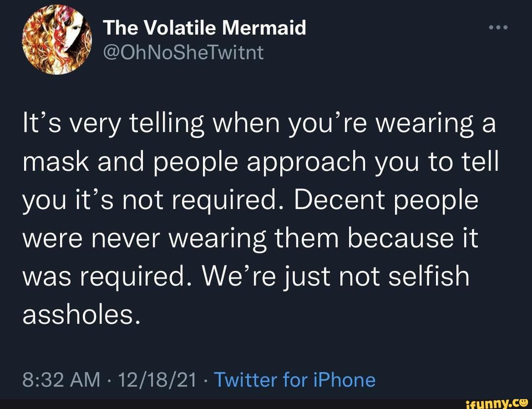Viewport: 532px width, 409px height.
Task: Select the display name The Volatile Mermaid
Action: click(205, 28)
